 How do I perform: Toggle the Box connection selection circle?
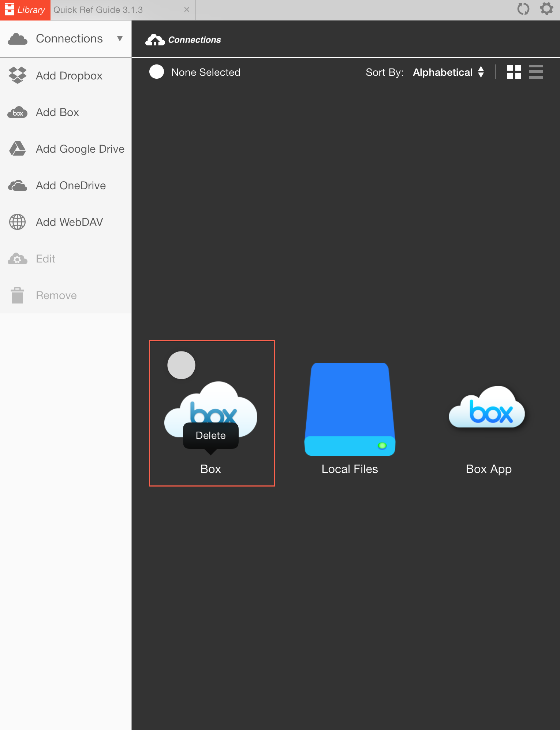[181, 365]
